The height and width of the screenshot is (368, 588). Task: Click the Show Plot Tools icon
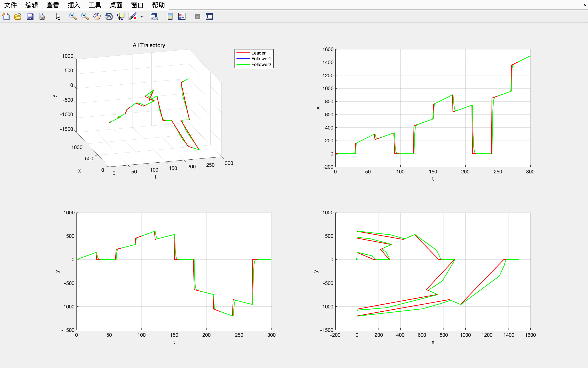[x=209, y=17]
